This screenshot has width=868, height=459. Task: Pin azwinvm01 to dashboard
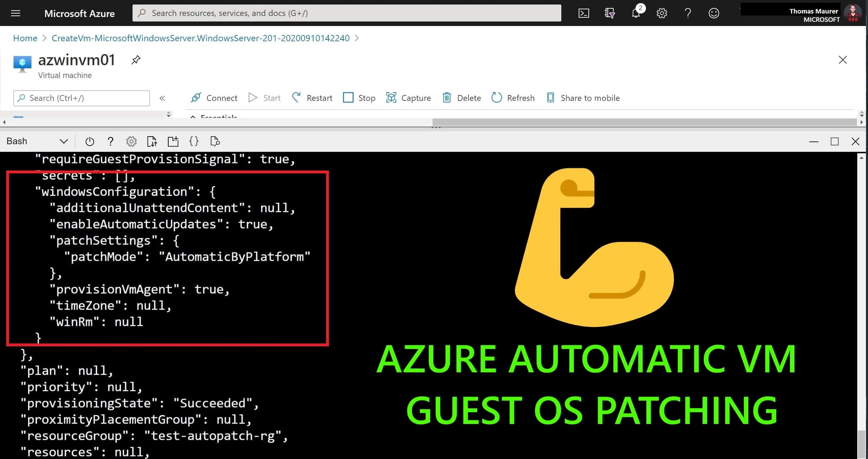click(136, 60)
